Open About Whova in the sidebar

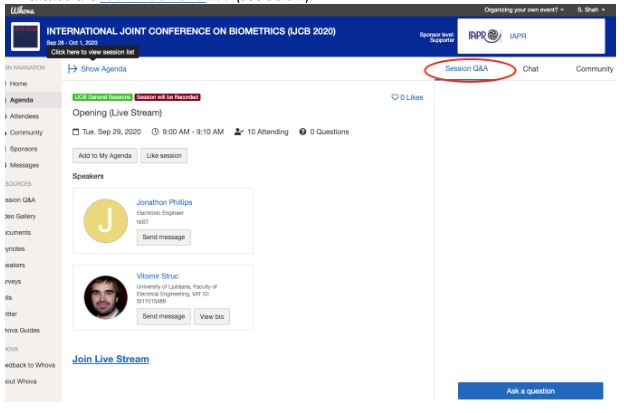coord(21,381)
